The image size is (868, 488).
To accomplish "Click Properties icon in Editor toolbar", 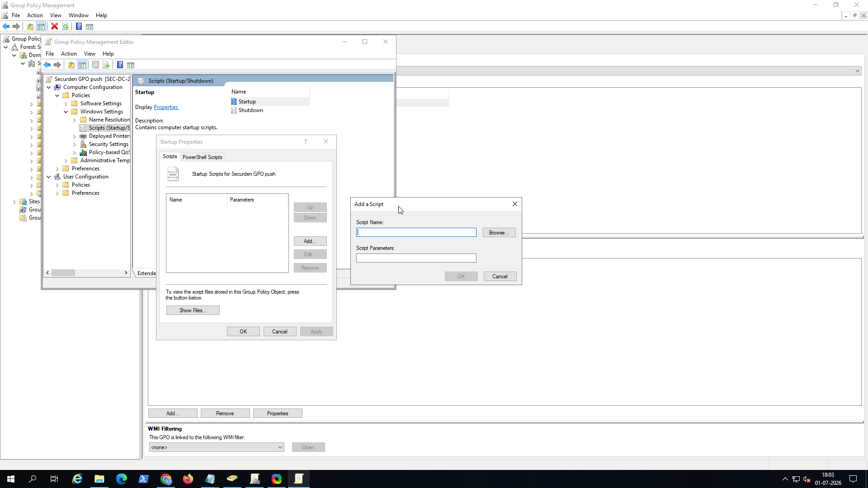I will (95, 65).
